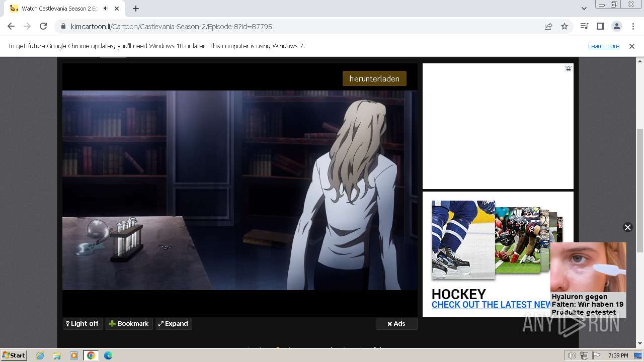Toggle Chrome side panel

tap(600, 26)
